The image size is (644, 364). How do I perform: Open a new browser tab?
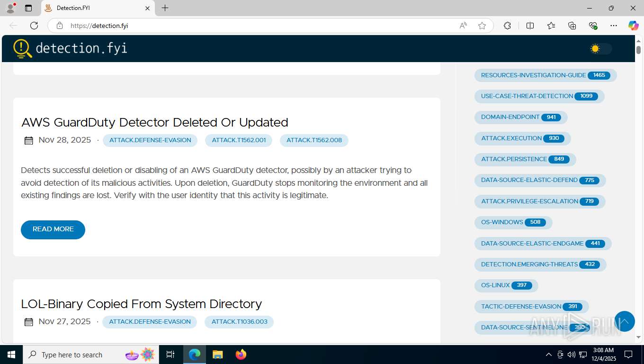pos(165,8)
